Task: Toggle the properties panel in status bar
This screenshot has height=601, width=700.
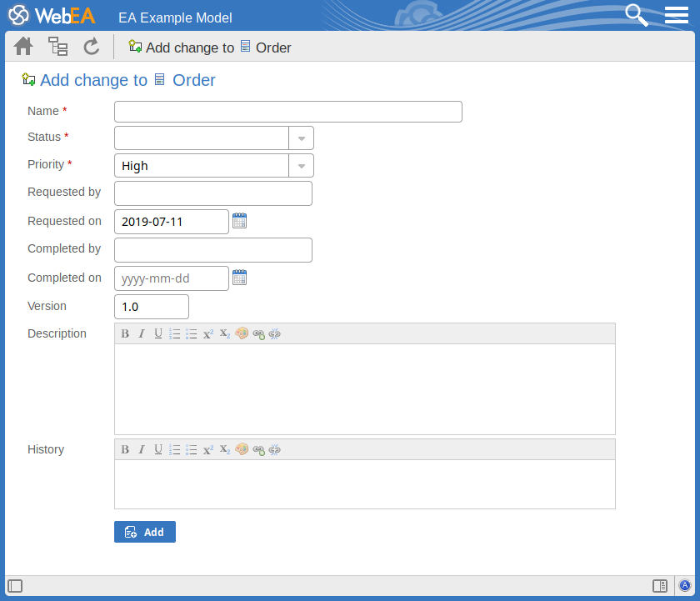Action: point(659,586)
